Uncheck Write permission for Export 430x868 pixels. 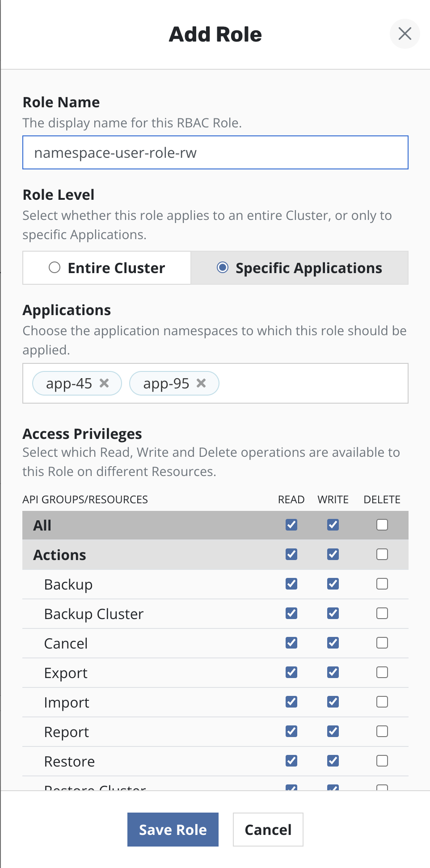point(333,672)
